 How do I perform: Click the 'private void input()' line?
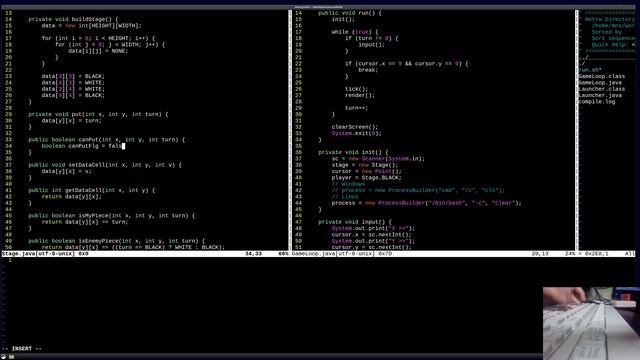pyautogui.click(x=355, y=222)
